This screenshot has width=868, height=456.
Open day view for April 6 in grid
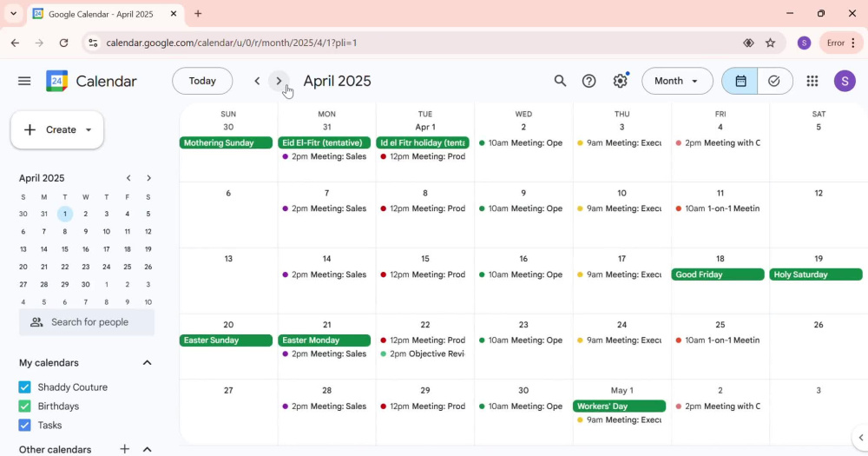[228, 194]
